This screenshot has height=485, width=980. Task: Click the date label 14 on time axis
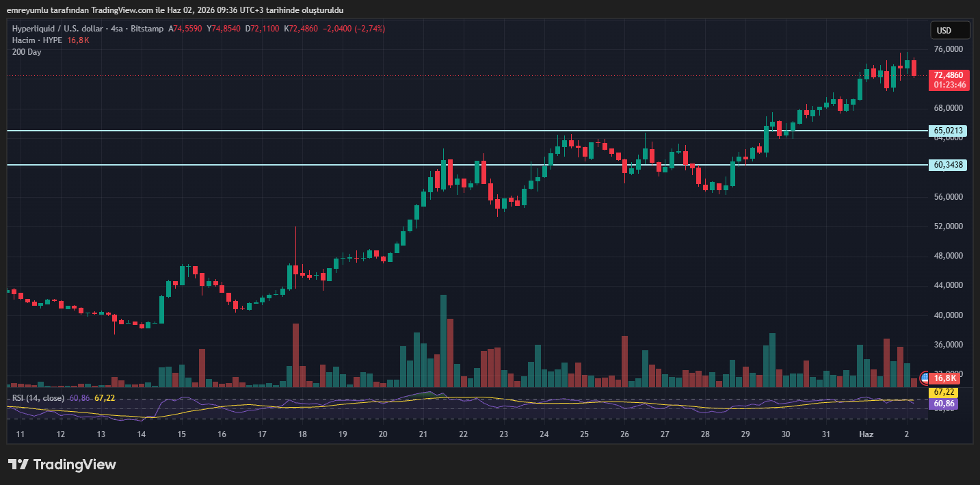click(x=141, y=434)
